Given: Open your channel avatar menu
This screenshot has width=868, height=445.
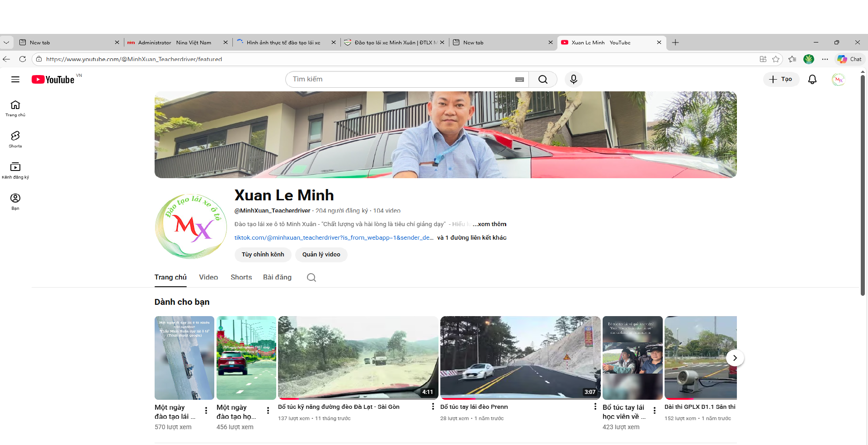Looking at the screenshot, I should coord(839,79).
